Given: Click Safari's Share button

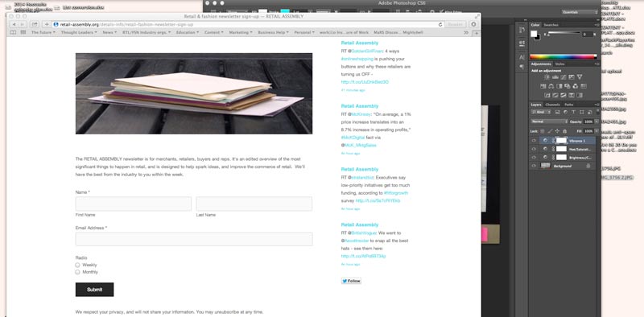Looking at the screenshot, I should (x=35, y=24).
